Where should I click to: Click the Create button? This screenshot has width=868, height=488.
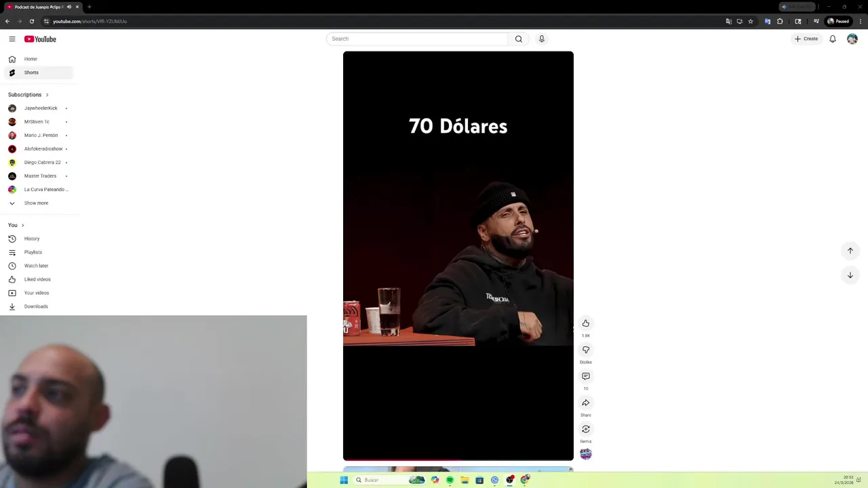(x=806, y=39)
